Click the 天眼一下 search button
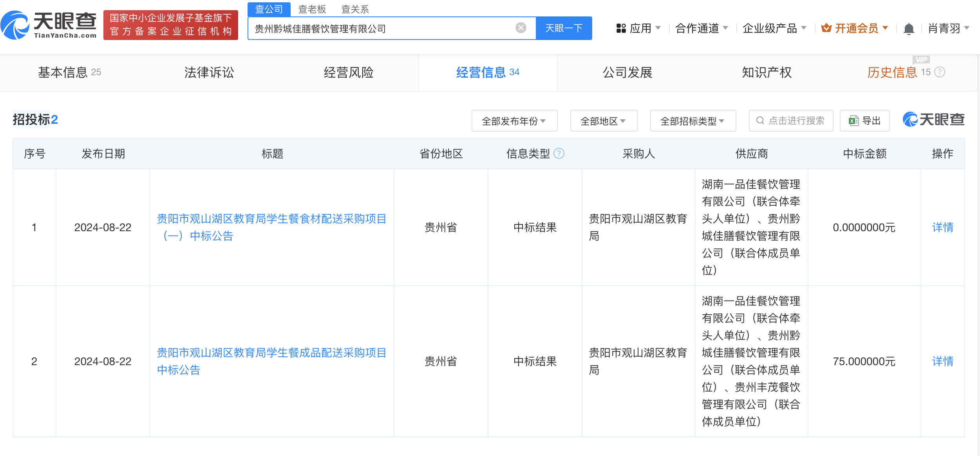This screenshot has width=980, height=456. (564, 28)
